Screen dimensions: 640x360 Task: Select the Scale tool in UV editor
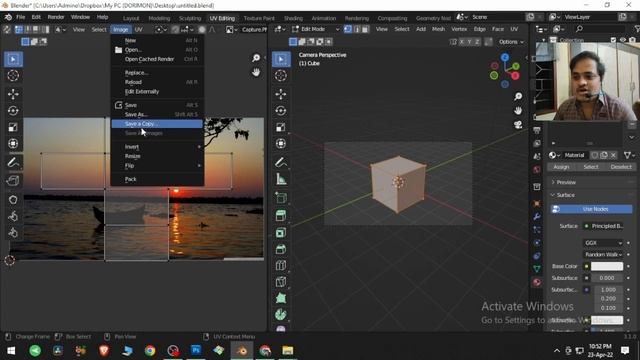tap(13, 127)
